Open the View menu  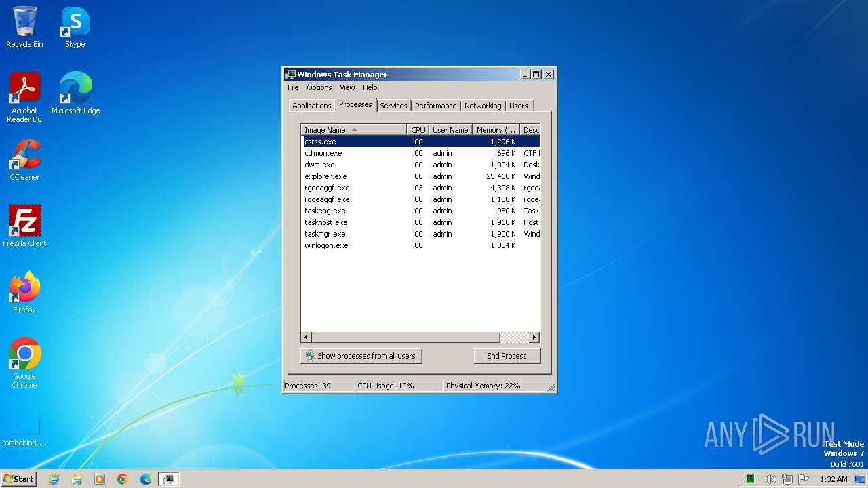pos(347,87)
